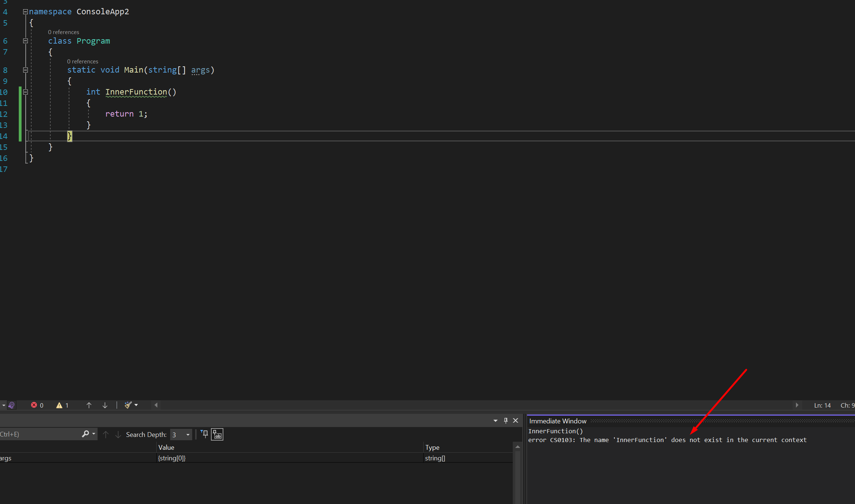Click the red error count icon
855x504 pixels.
click(34, 405)
